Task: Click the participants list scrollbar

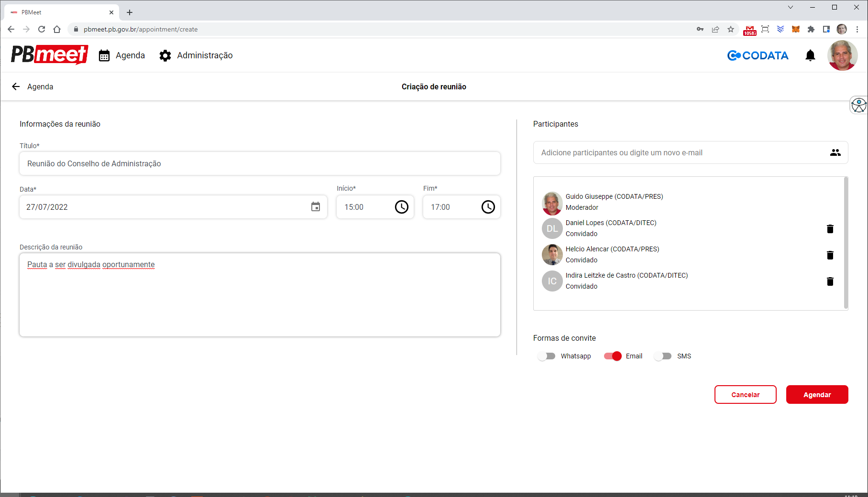Action: (x=846, y=243)
